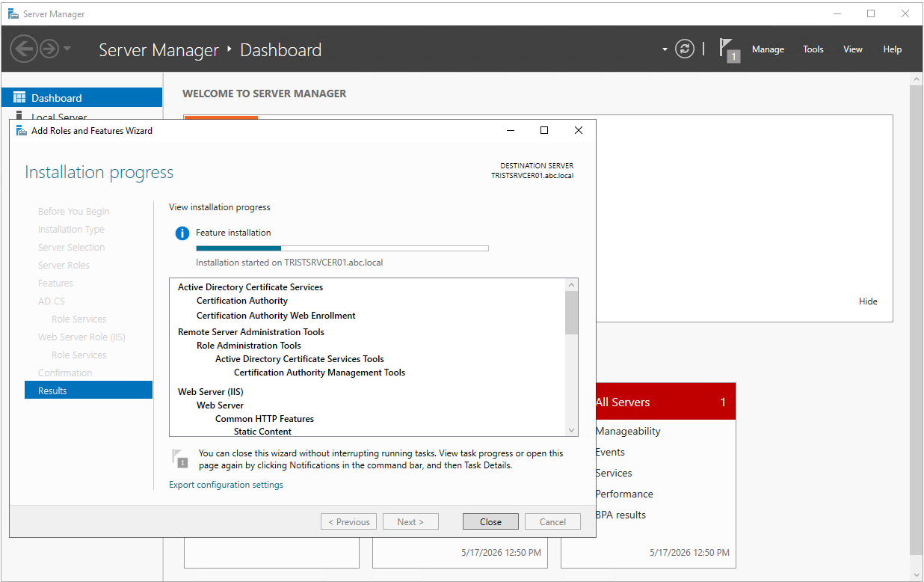Click BPA results in All Servers tile

[x=620, y=515]
